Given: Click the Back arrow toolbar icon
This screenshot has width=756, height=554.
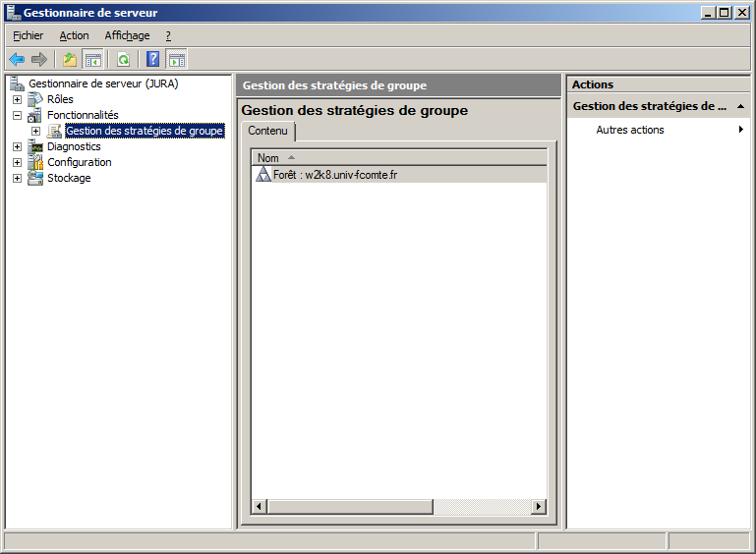Looking at the screenshot, I should [x=17, y=60].
